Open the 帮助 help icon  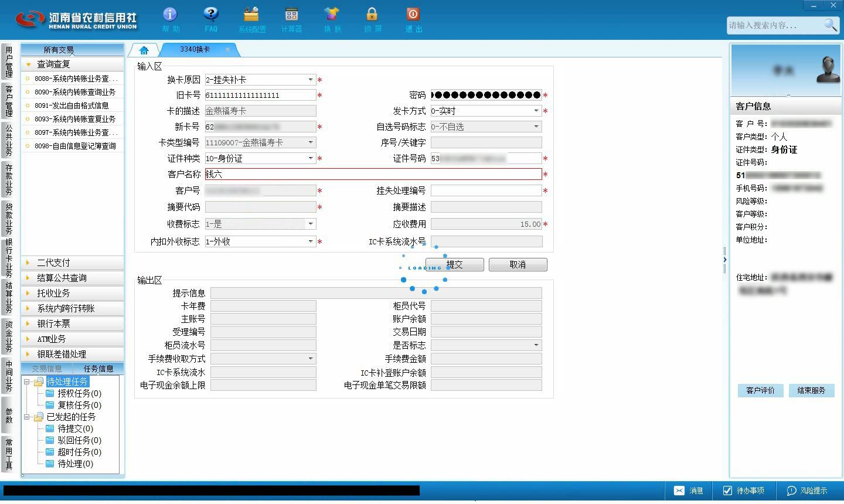point(170,19)
